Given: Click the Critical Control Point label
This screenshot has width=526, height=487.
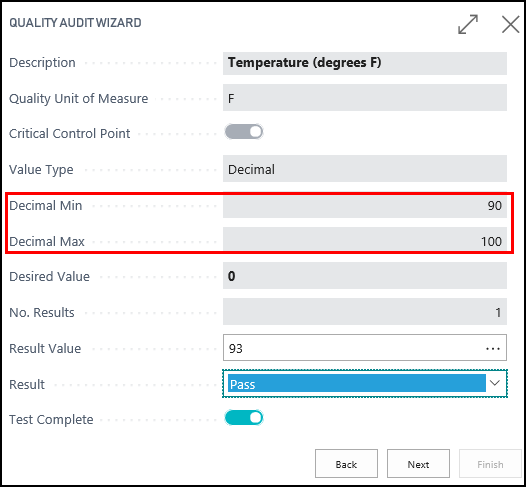Looking at the screenshot, I should [x=69, y=133].
